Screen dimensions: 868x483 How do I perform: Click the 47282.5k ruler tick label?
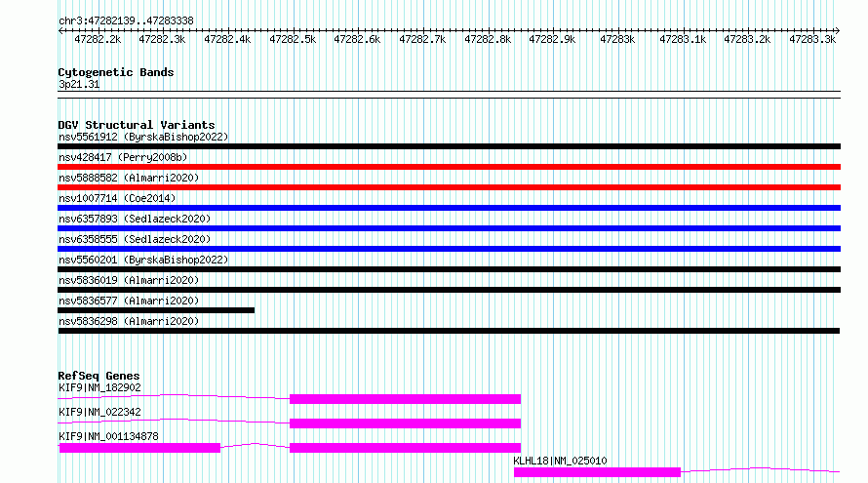click(x=293, y=40)
